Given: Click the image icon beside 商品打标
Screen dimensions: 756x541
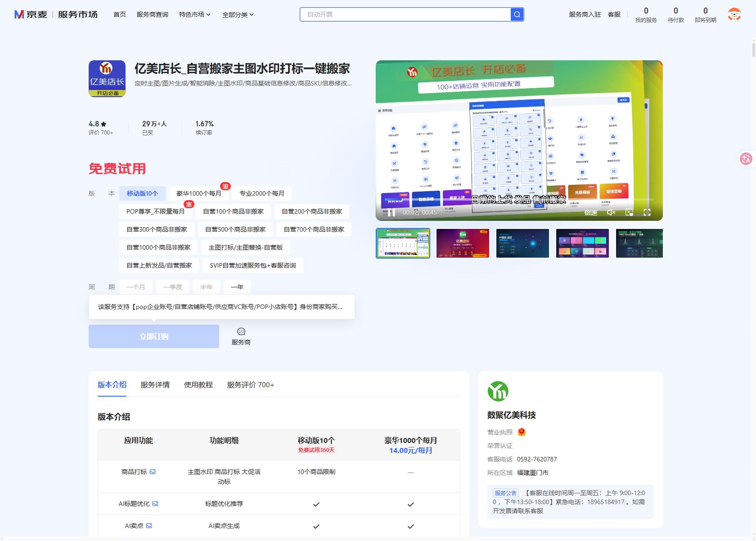Looking at the screenshot, I should 153,472.
